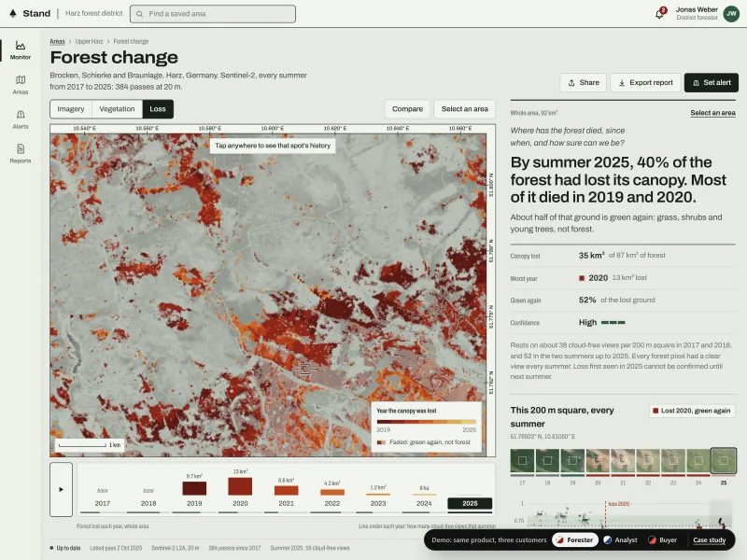
Task: Open Upper Harz breadcrumb
Action: point(89,41)
